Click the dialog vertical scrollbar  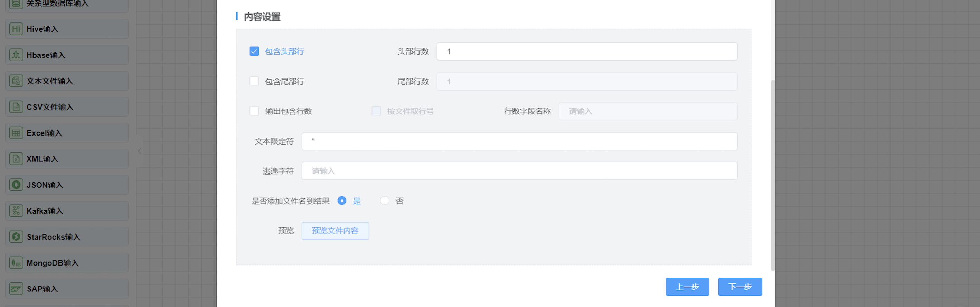pyautogui.click(x=773, y=175)
